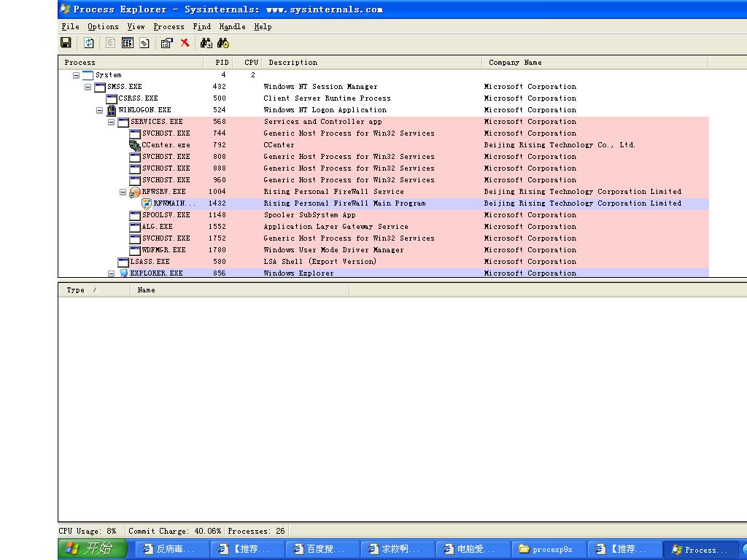Click the RFWMAIN shield process icon
747x560 pixels.
click(x=147, y=203)
